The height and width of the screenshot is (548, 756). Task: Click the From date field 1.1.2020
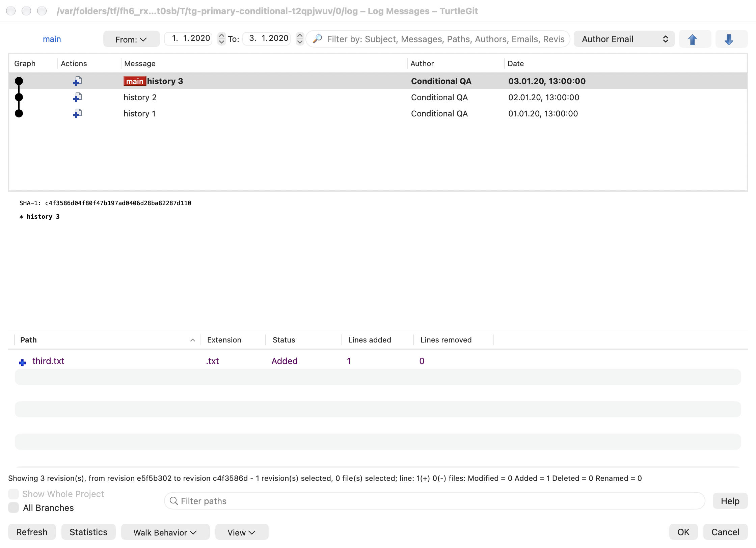tap(188, 38)
